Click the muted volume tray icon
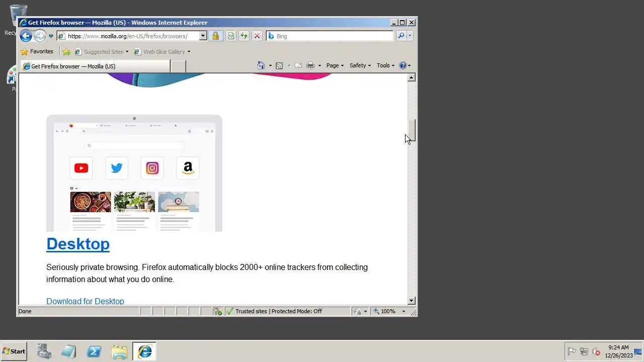The width and height of the screenshot is (644, 362). (x=596, y=351)
